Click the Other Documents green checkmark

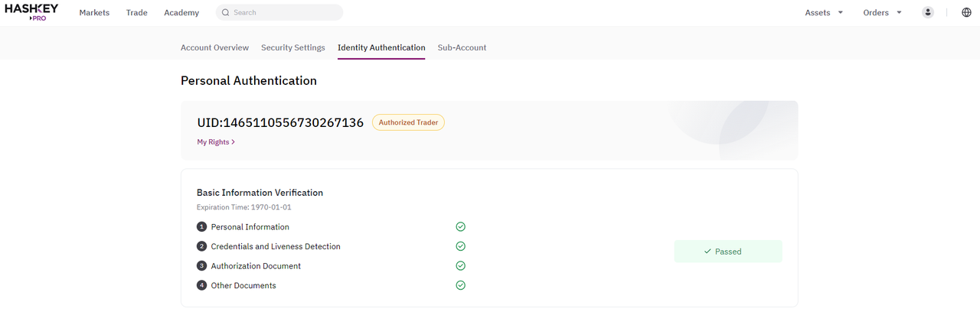[x=461, y=285]
